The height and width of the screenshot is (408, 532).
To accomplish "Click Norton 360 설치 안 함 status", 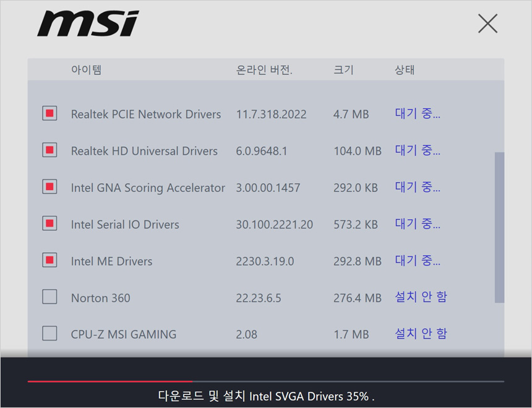I will tap(421, 297).
